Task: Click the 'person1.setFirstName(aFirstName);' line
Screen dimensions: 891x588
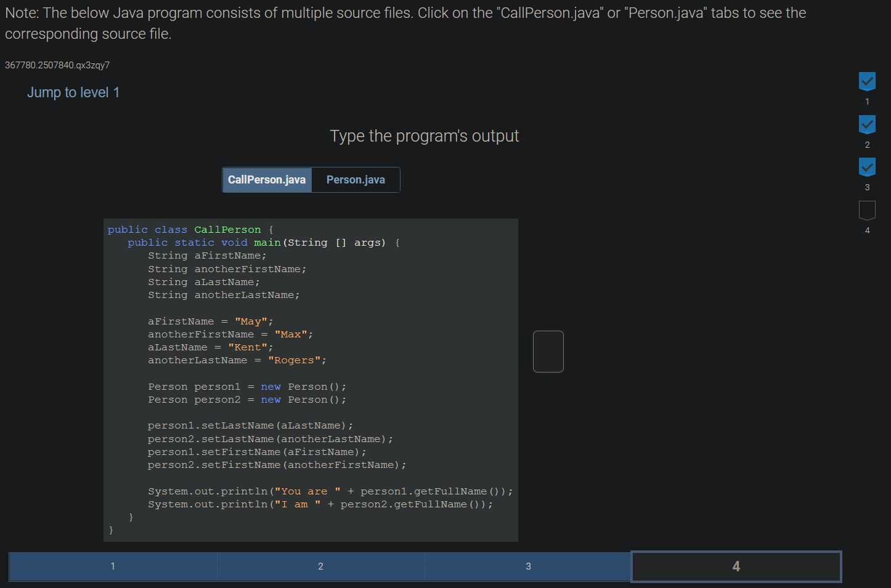Action: click(x=257, y=452)
